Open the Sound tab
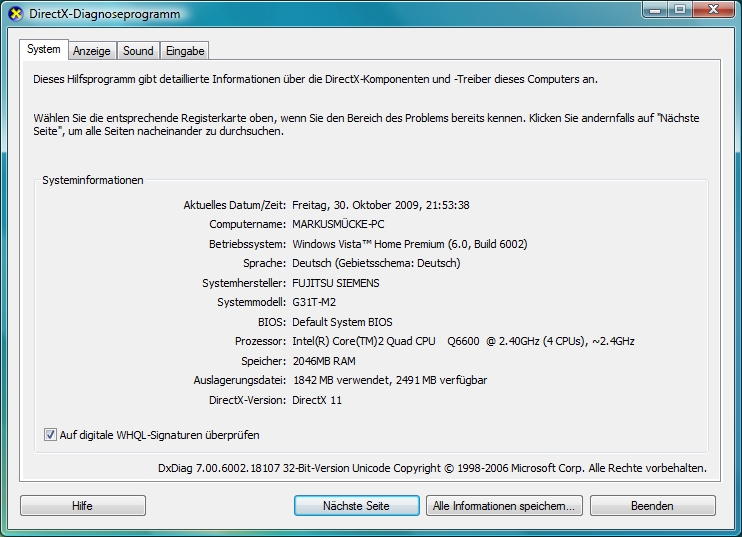The image size is (742, 537). tap(138, 50)
